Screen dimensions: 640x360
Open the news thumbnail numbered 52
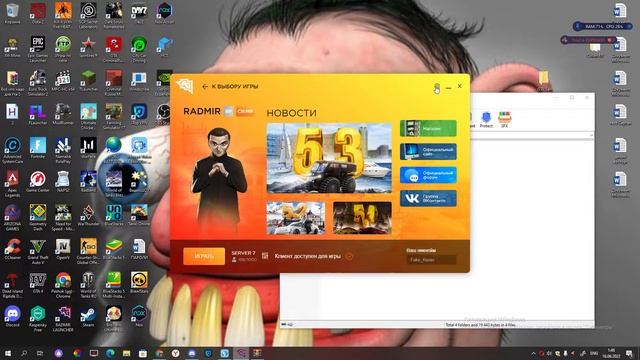(296, 218)
